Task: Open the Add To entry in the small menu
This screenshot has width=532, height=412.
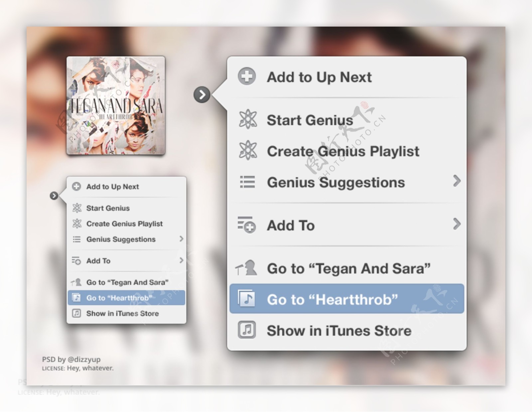Action: point(127,261)
